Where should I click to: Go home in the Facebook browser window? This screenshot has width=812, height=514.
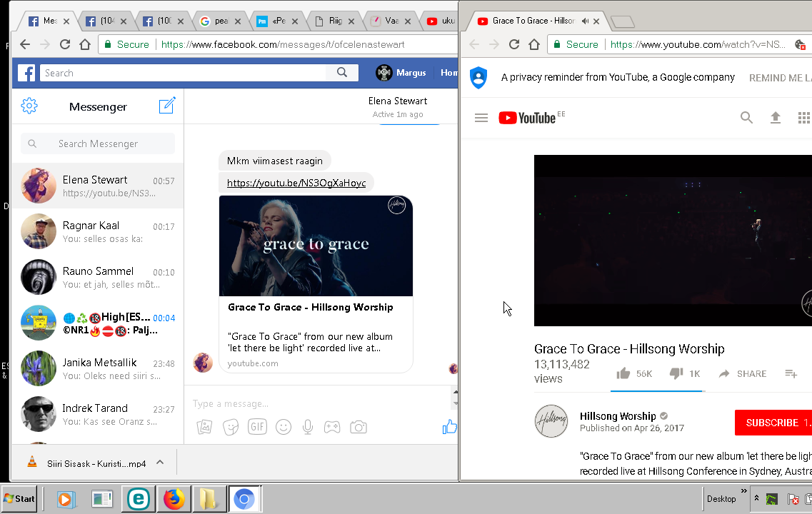[85, 44]
